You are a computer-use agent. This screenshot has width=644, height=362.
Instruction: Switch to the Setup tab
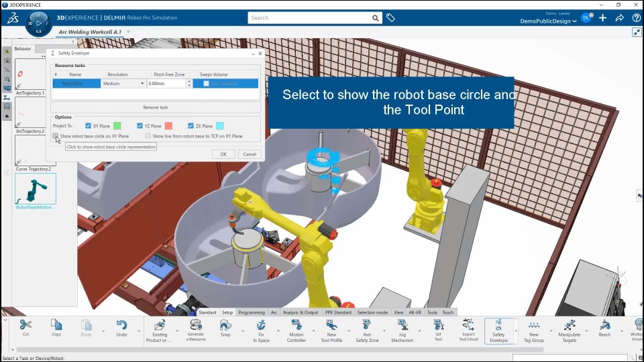coord(227,312)
